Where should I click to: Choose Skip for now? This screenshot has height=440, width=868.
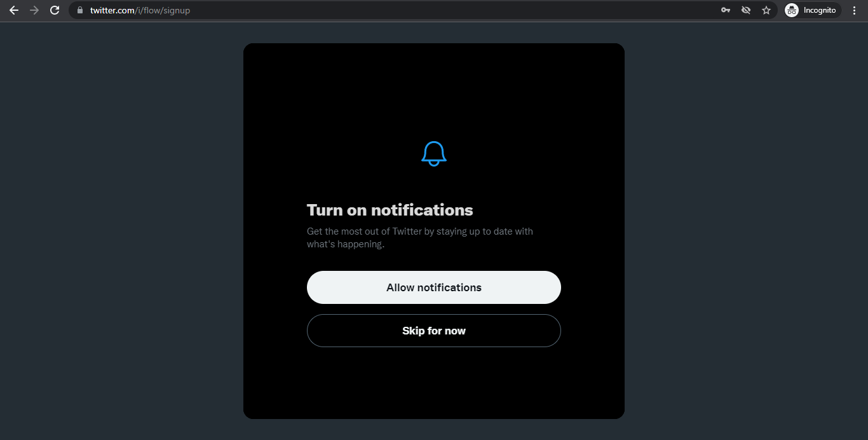434,331
